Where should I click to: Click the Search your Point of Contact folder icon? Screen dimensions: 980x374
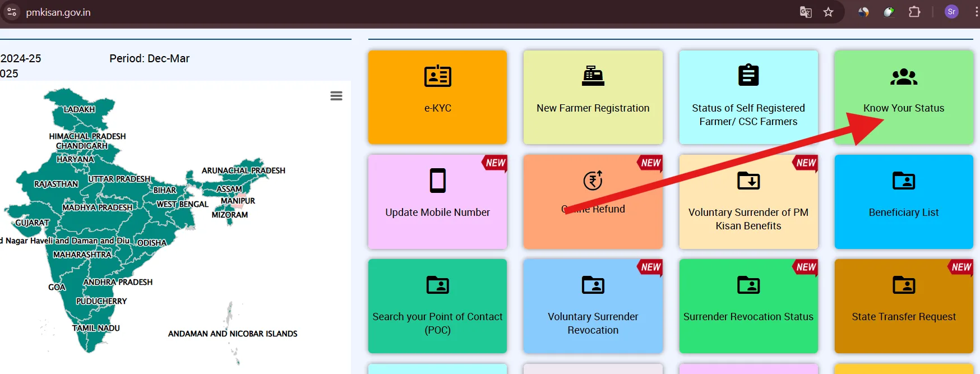(x=437, y=285)
